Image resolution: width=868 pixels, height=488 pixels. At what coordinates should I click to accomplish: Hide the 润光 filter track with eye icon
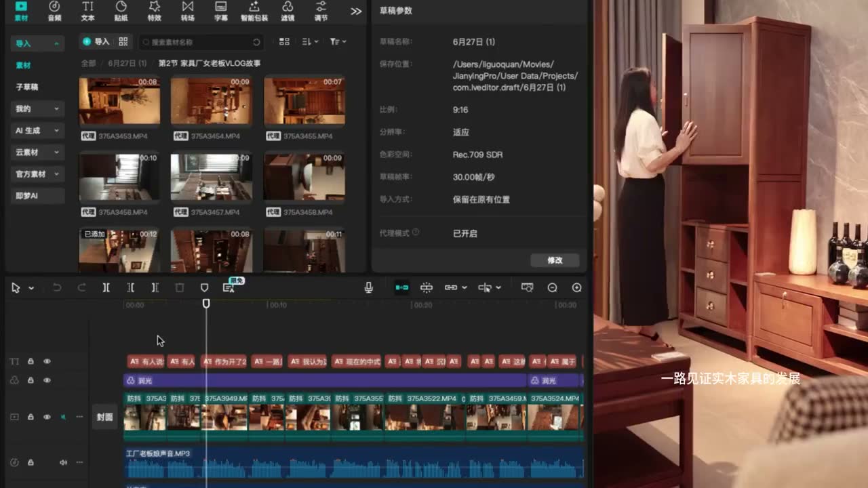point(47,380)
